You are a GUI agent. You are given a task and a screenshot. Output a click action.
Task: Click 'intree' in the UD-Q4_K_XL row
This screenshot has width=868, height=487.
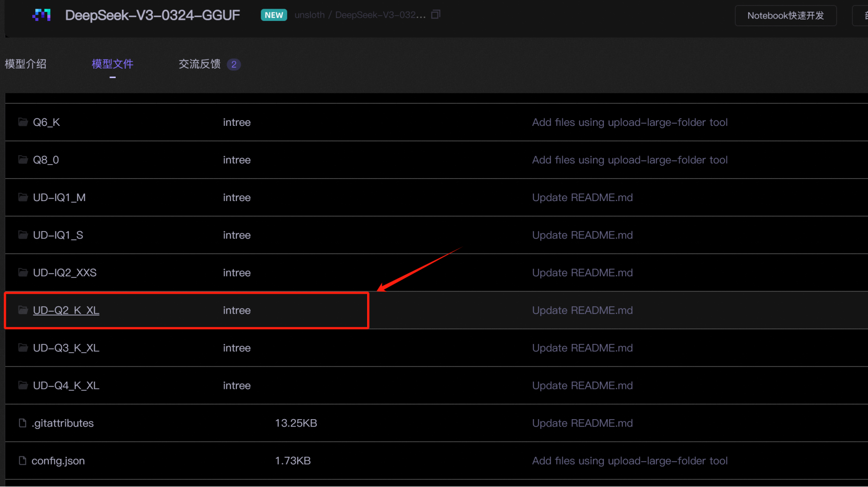pyautogui.click(x=237, y=385)
